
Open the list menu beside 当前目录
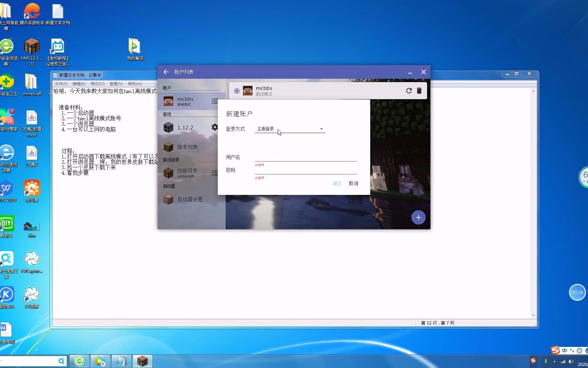(x=215, y=173)
